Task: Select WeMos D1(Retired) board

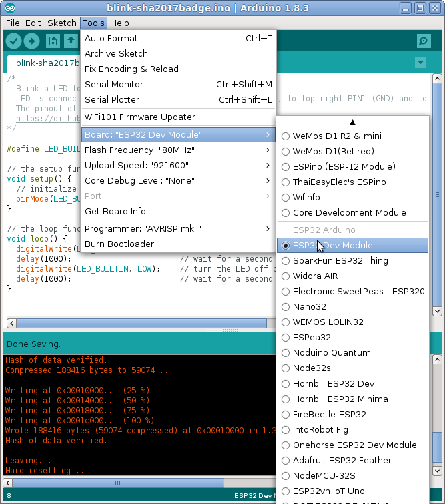Action: click(x=352, y=152)
